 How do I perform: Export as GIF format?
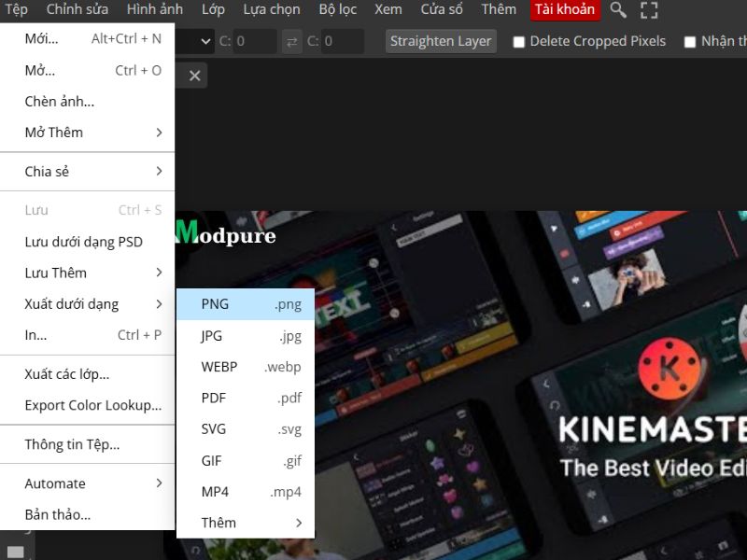[x=246, y=460]
